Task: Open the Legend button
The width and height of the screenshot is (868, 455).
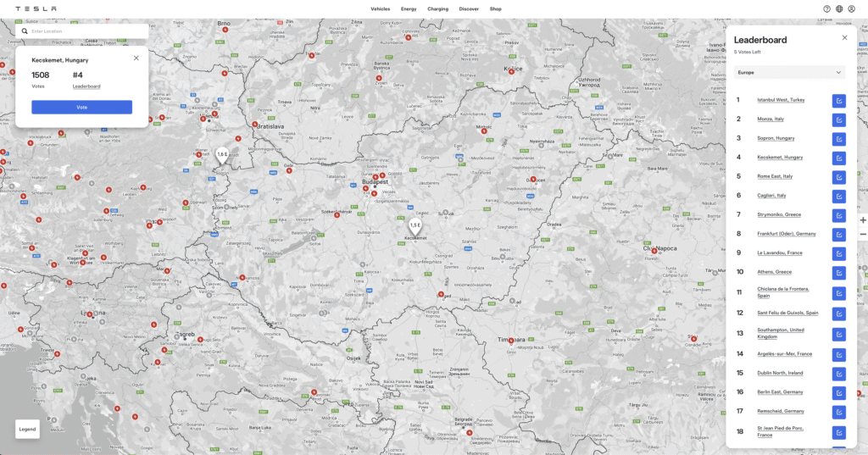Action: tap(28, 429)
